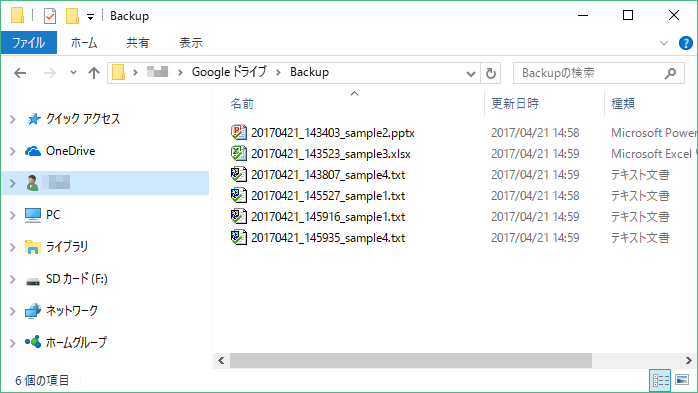Click the icon of 20170421_145916_sample1.txt

click(x=239, y=216)
